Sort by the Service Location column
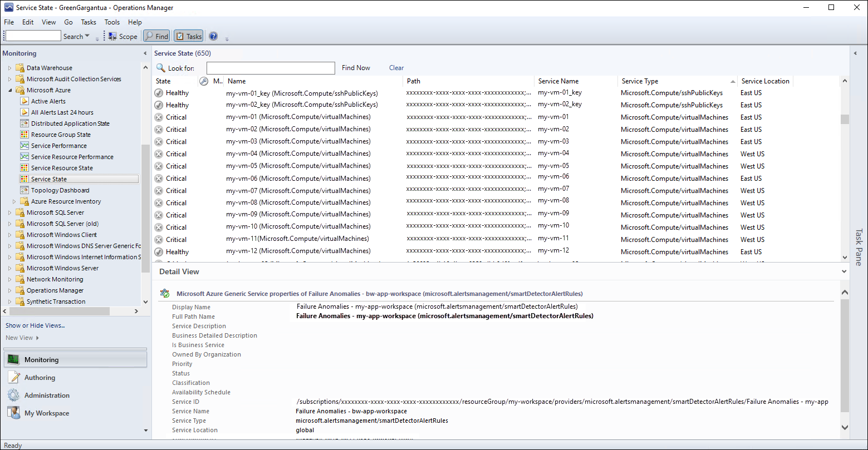 pyautogui.click(x=766, y=81)
